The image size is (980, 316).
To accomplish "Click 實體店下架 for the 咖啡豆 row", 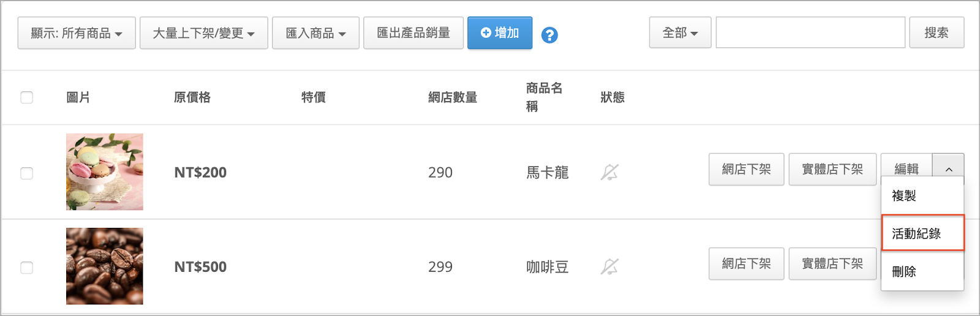I will [832, 263].
